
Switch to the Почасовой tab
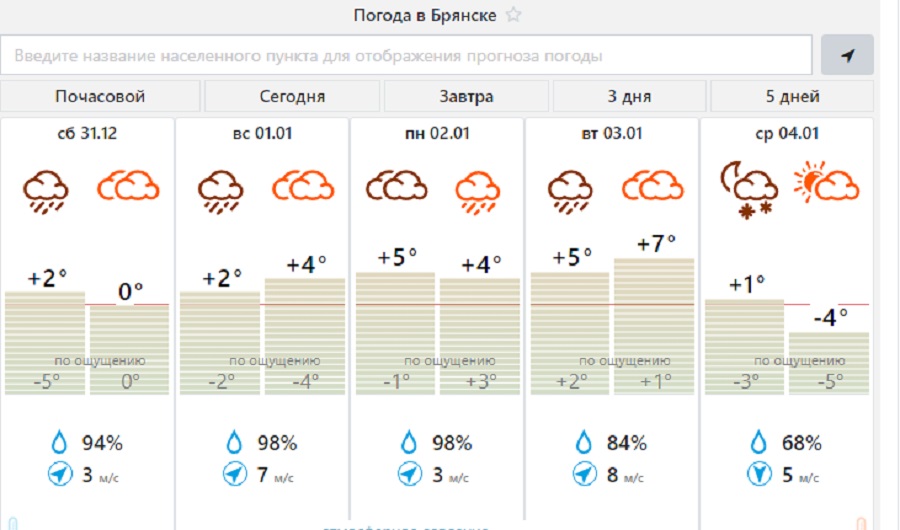coord(100,96)
